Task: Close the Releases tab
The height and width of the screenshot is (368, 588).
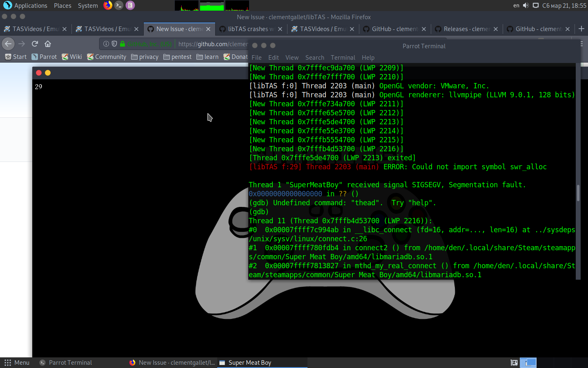Action: point(496,29)
